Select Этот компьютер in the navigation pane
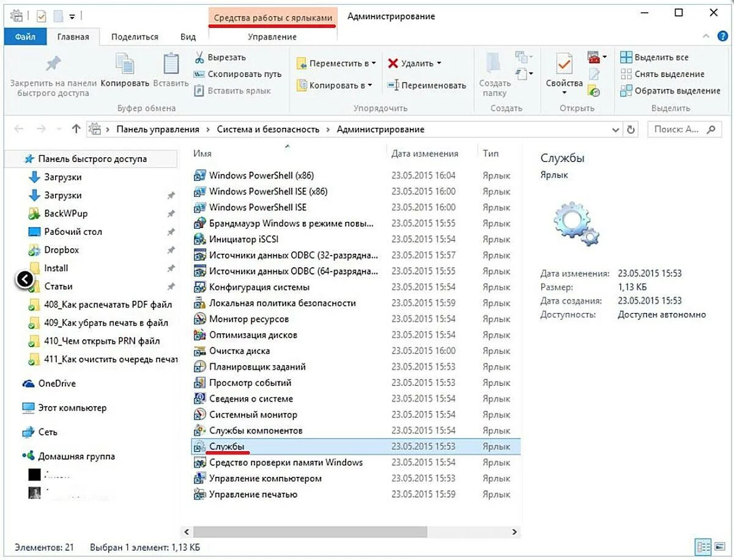The image size is (734, 560). [72, 408]
